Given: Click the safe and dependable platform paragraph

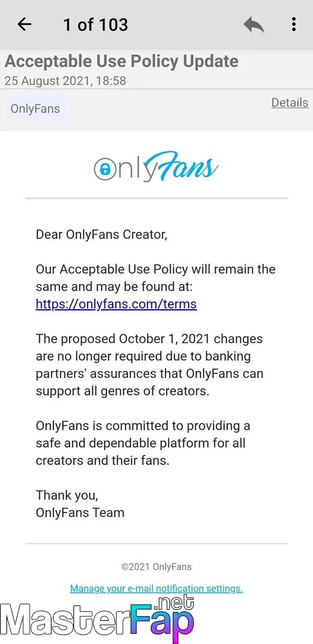Looking at the screenshot, I should [142, 443].
